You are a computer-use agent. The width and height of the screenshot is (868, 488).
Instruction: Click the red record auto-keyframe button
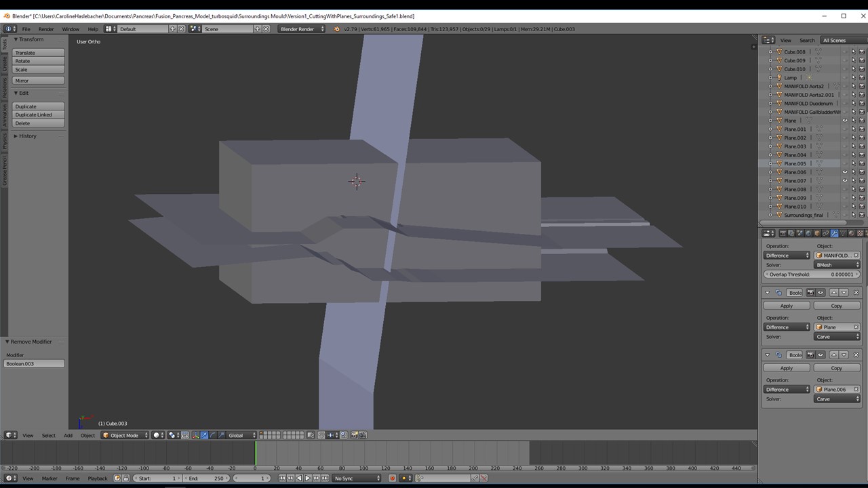[x=392, y=478]
